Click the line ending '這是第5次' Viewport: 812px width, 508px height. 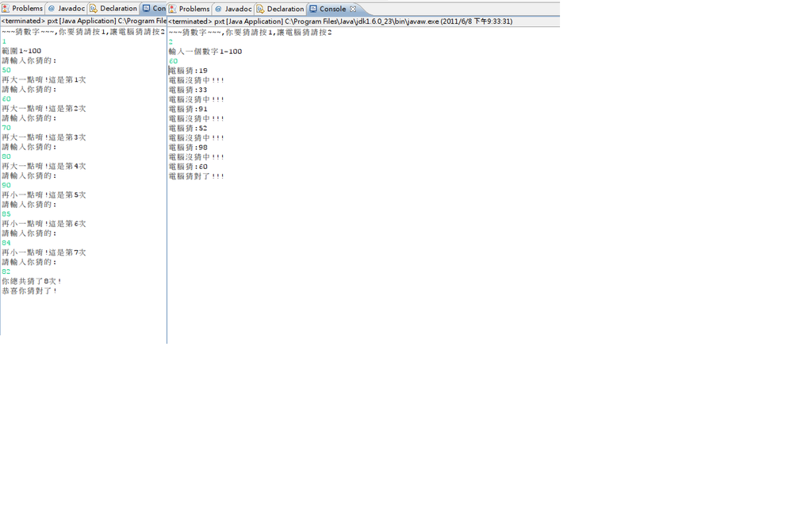pos(44,195)
